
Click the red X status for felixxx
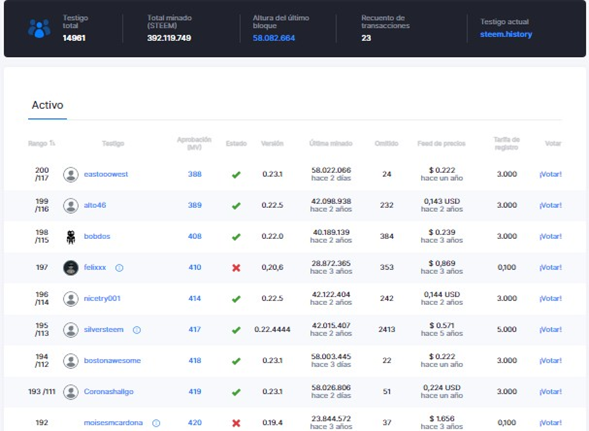(236, 268)
